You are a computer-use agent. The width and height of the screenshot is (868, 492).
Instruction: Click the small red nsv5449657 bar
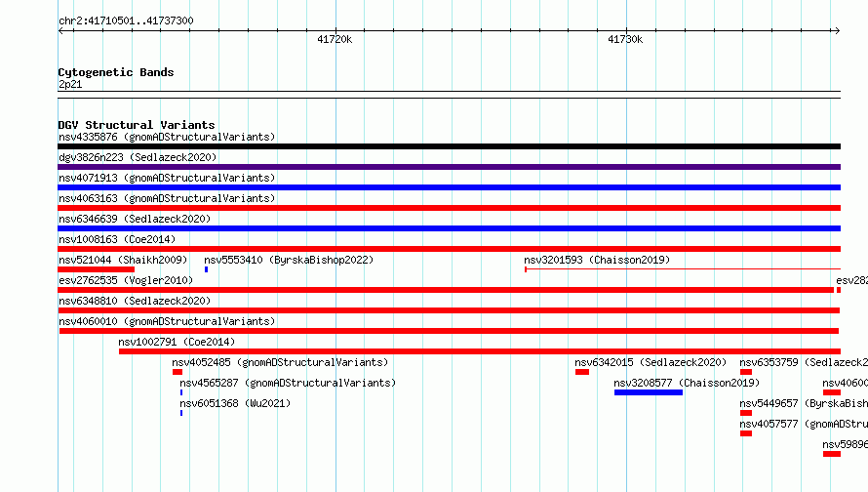pos(746,413)
